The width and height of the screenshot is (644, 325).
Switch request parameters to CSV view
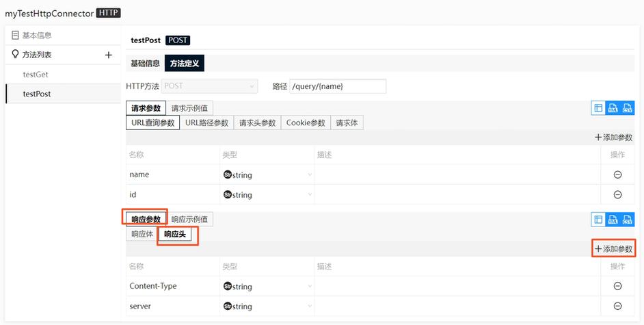pos(627,108)
